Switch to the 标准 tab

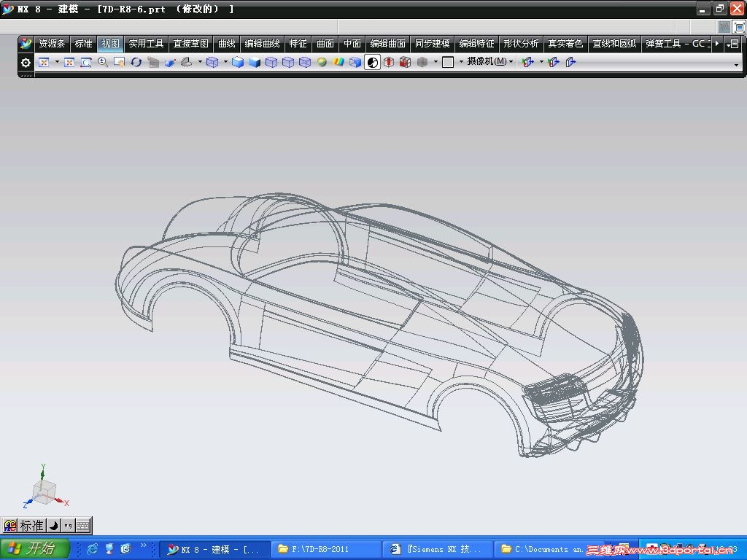(84, 44)
